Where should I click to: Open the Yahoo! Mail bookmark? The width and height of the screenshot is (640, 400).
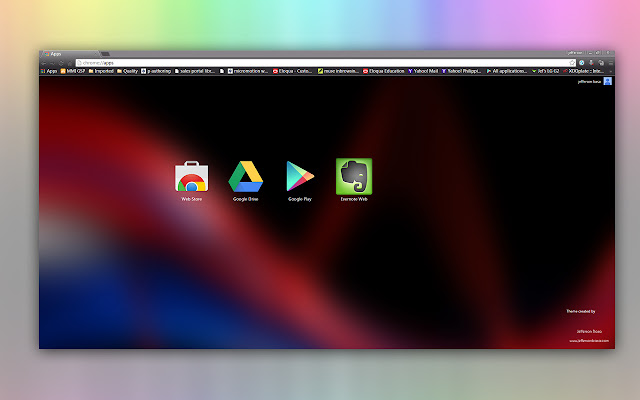423,71
